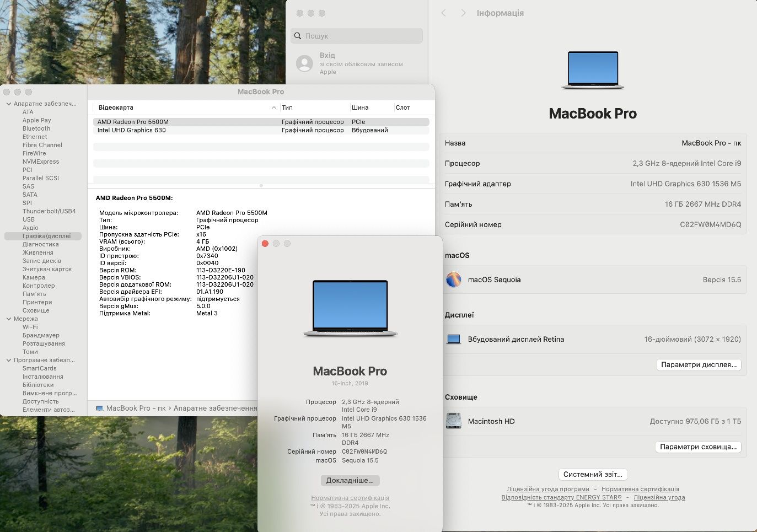
Task: Select NVMExpress in the sidebar
Action: (x=41, y=162)
